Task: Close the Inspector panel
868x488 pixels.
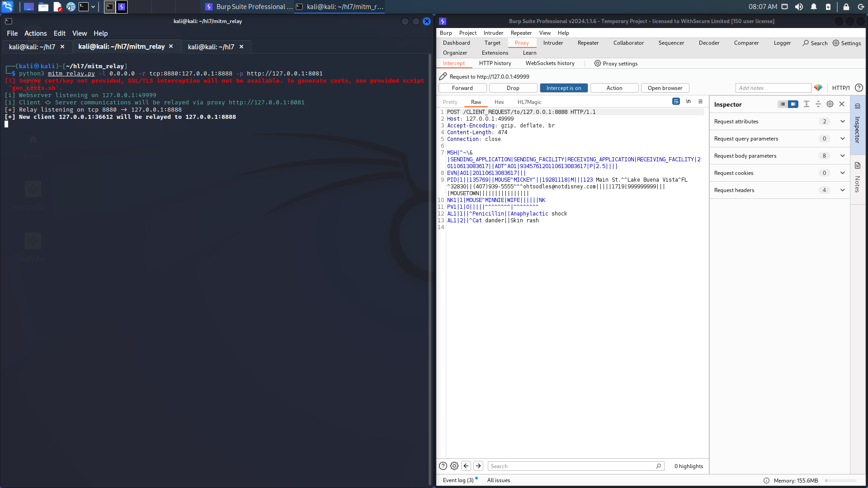Action: (x=842, y=104)
